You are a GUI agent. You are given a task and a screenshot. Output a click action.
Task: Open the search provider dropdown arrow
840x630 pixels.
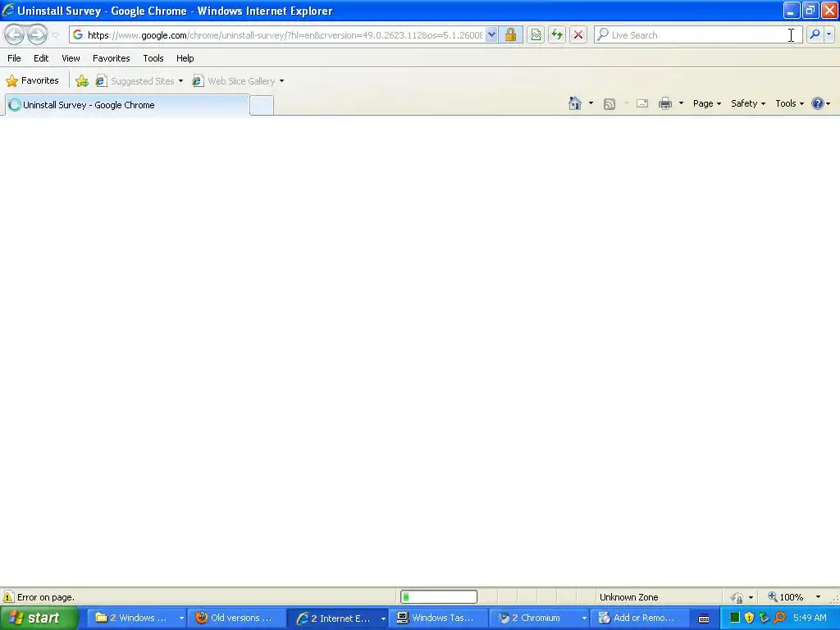click(829, 34)
